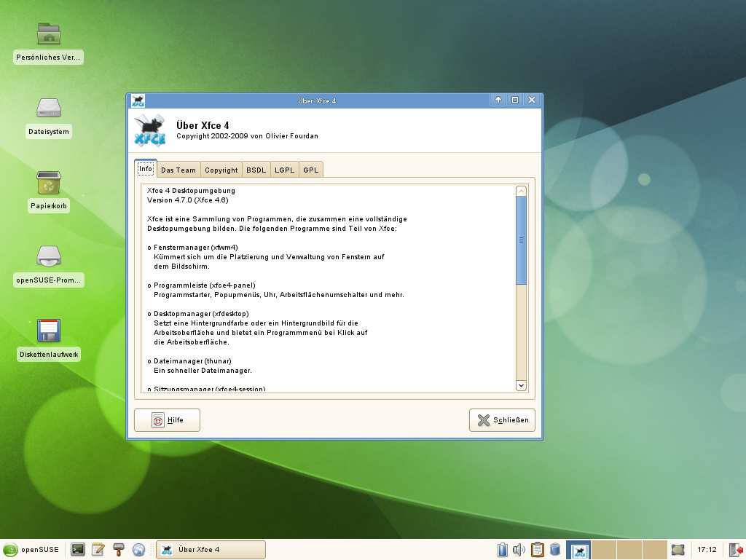This screenshot has width=746, height=560.
Task: Switch to the Das Team tab
Action: pyautogui.click(x=178, y=170)
